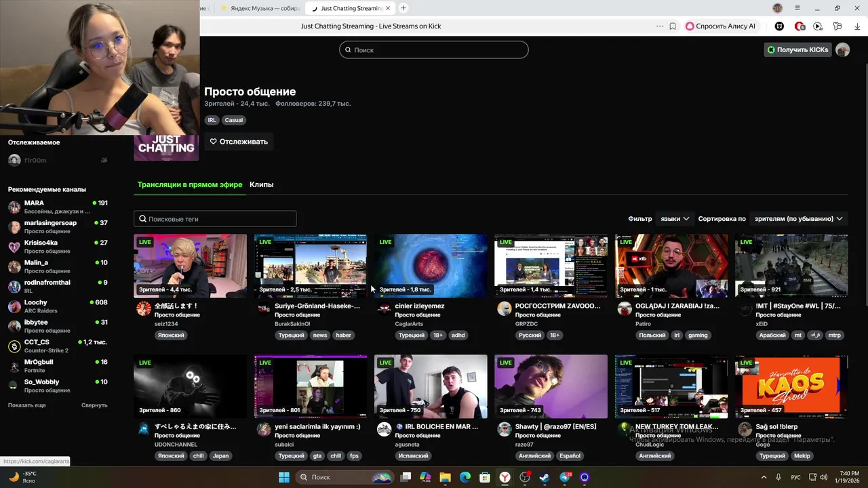Select the mtrp tag under xEID
The image size is (868, 488).
coord(835,335)
